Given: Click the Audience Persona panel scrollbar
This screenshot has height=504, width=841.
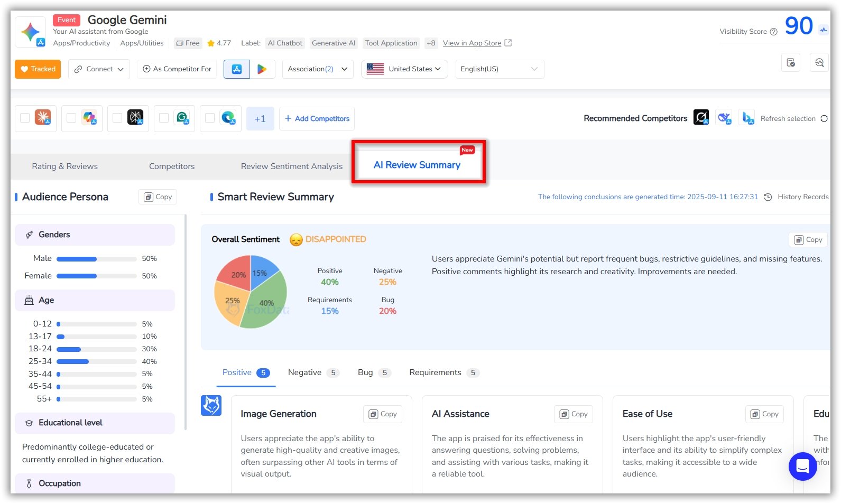Looking at the screenshot, I should coord(185,322).
